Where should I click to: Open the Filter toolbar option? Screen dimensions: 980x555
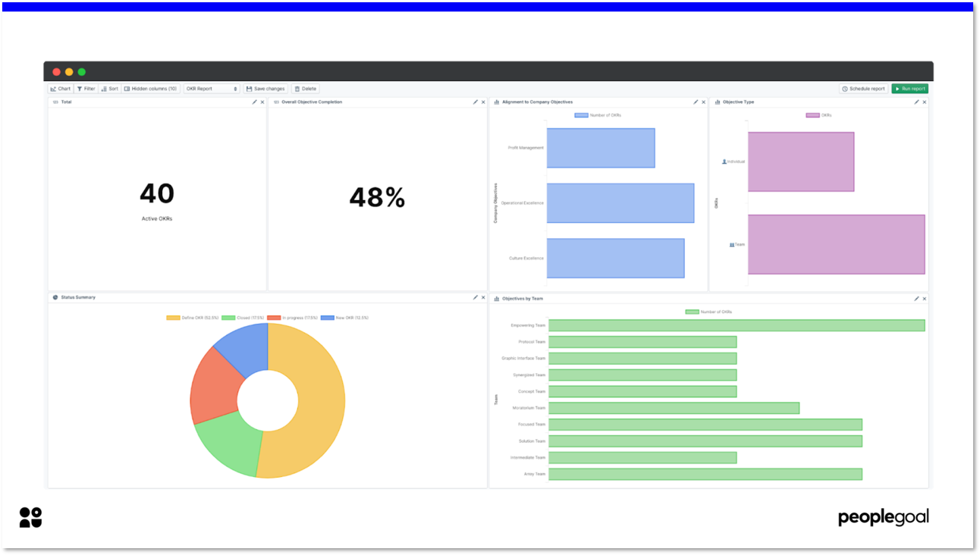[x=86, y=89]
